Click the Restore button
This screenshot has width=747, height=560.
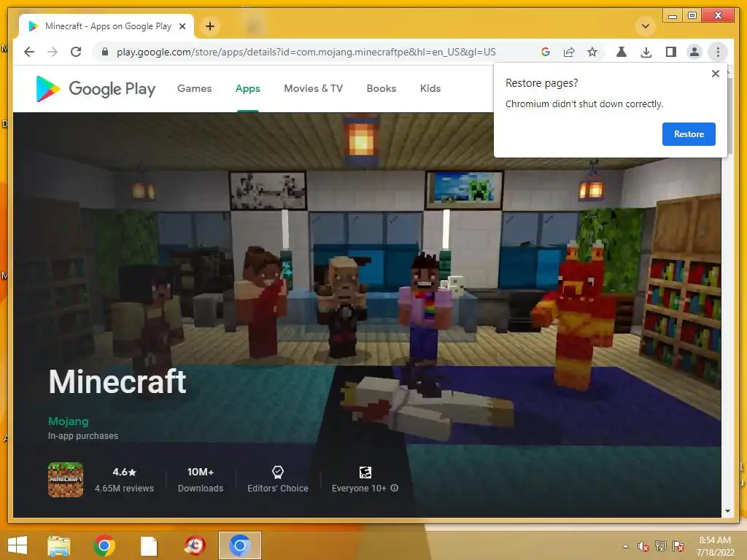click(x=689, y=134)
